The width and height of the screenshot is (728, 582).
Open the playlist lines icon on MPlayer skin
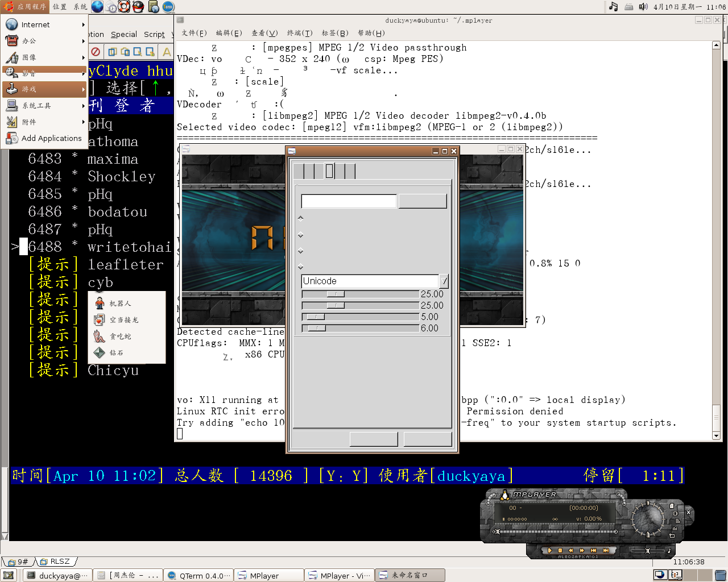[x=678, y=521]
